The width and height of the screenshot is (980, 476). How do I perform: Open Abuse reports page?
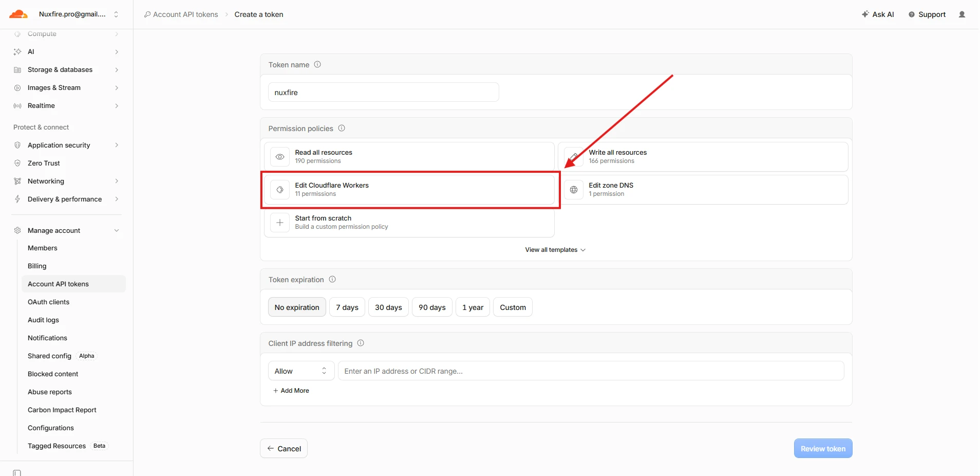click(73, 392)
